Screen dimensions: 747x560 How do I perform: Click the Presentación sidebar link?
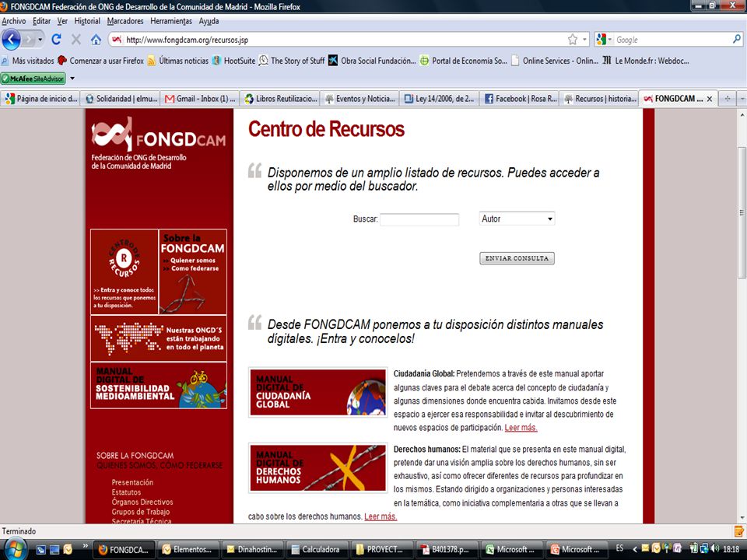point(132,482)
